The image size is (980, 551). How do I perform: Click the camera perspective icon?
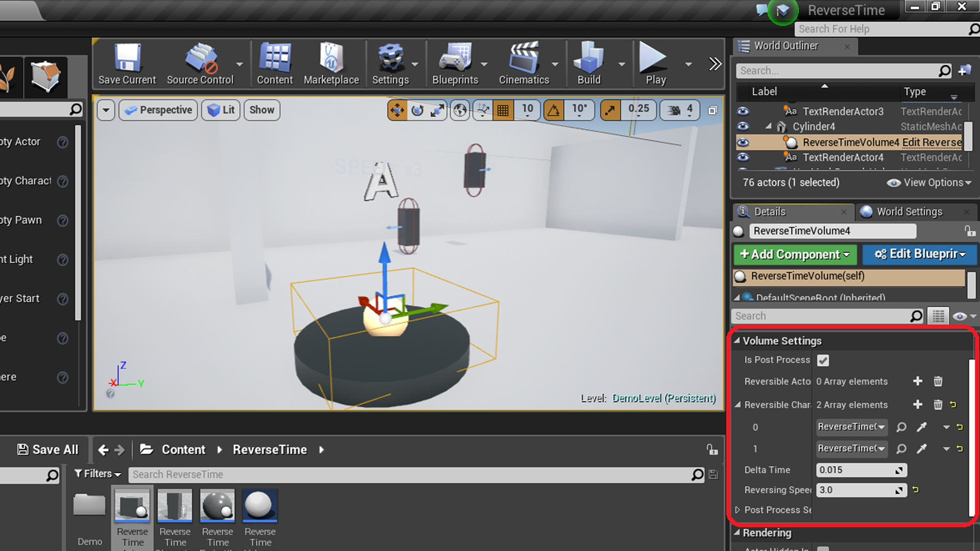coord(131,110)
